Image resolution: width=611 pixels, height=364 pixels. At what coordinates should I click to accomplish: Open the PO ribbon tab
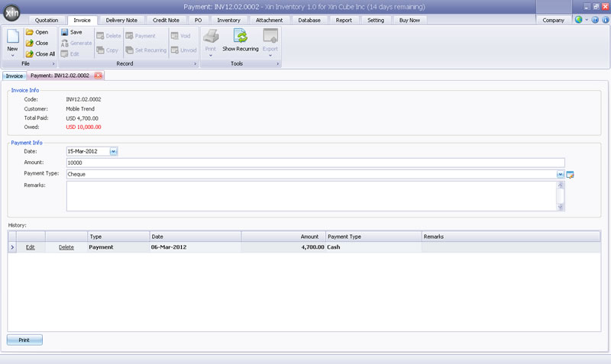pyautogui.click(x=198, y=21)
